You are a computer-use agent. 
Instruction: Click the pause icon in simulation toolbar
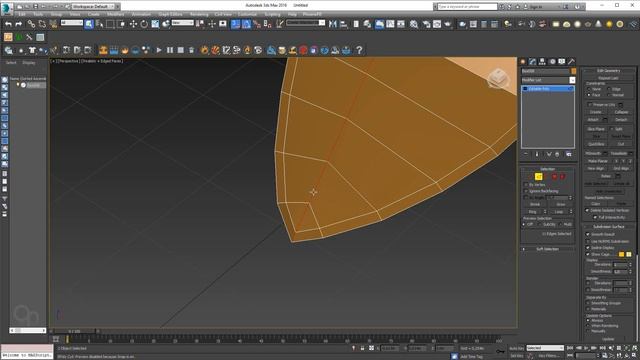(x=170, y=50)
